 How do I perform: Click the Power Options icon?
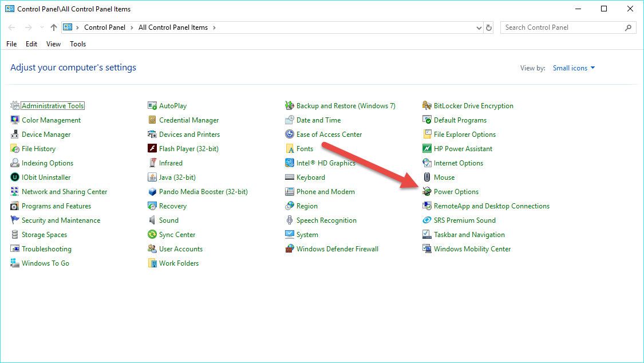pos(426,192)
